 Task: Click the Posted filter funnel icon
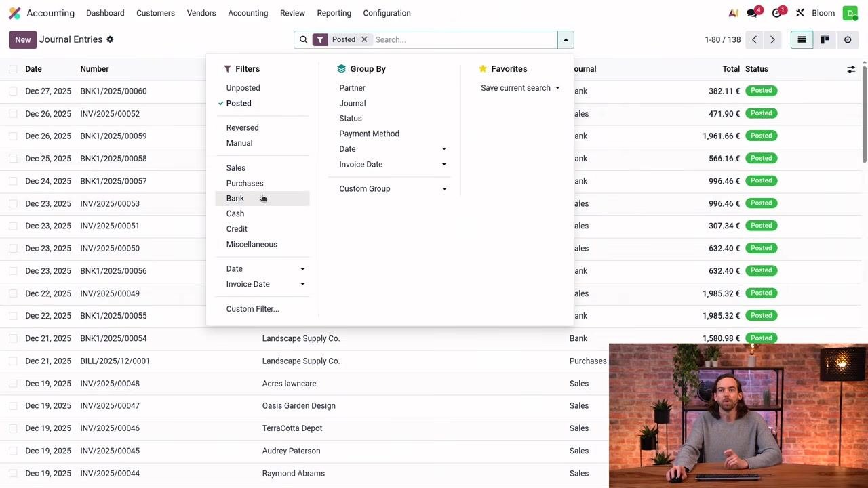pos(320,39)
